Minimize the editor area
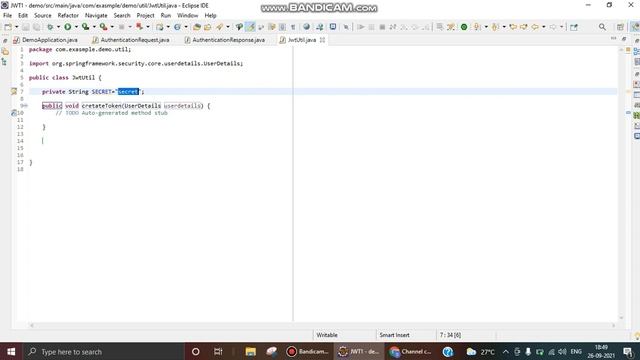This screenshot has height=360, width=640. point(613,38)
